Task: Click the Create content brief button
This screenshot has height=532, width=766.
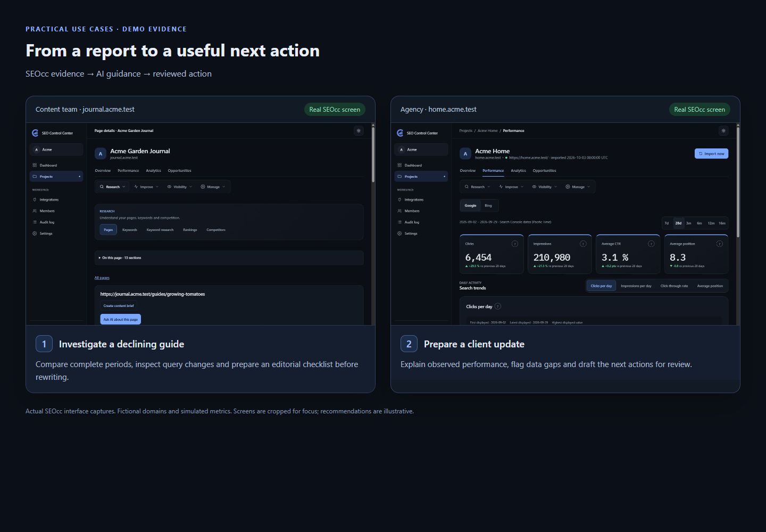Action: click(x=119, y=306)
